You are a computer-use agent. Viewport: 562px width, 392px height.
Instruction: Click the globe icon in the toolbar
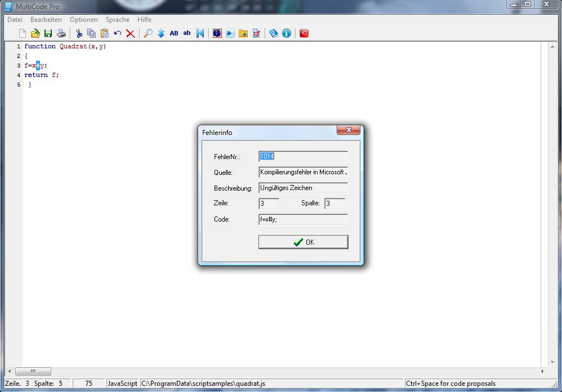pos(217,33)
